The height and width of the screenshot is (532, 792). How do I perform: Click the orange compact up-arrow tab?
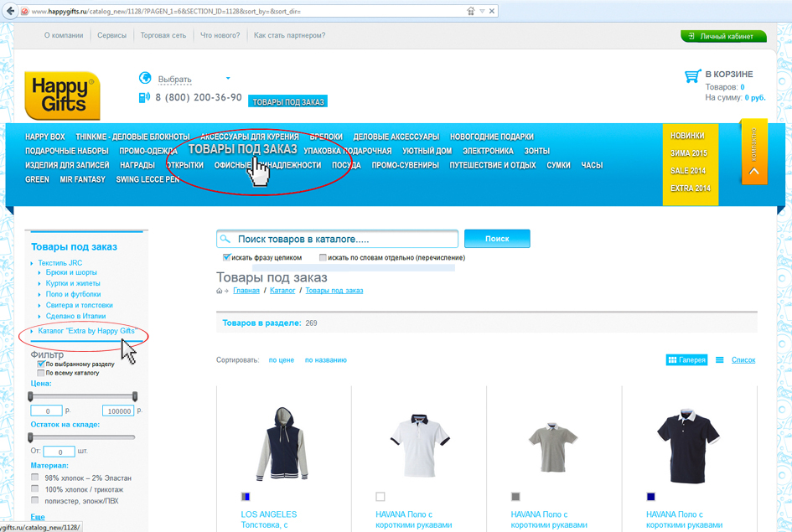click(x=754, y=152)
